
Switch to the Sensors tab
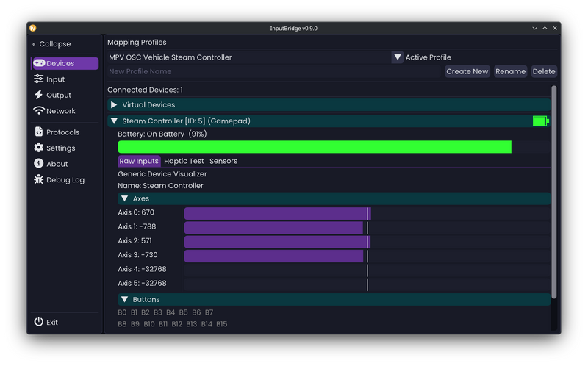pyautogui.click(x=223, y=161)
